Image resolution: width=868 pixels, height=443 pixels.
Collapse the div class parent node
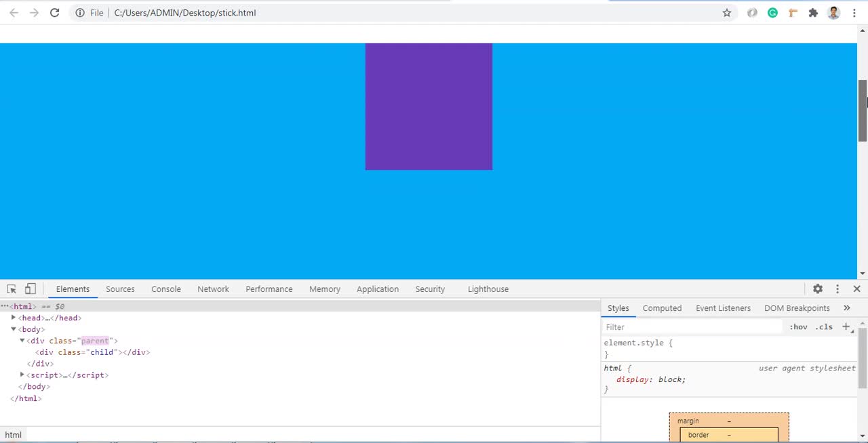click(22, 340)
